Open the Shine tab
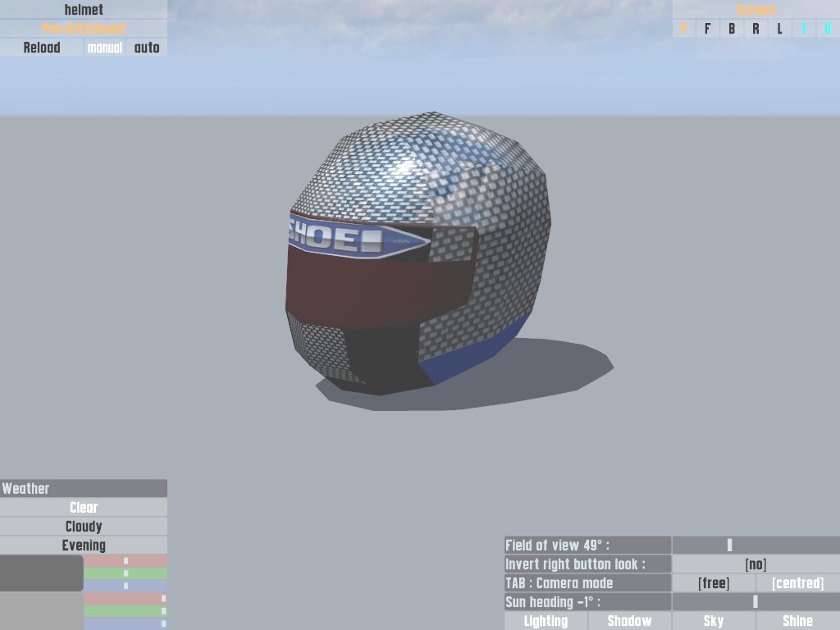The width and height of the screenshot is (840, 630). (798, 621)
